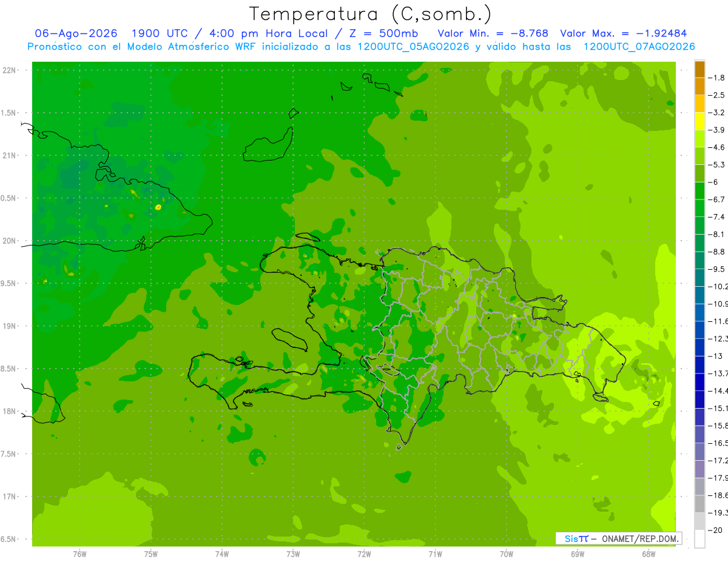The image size is (728, 562).
Task: Click the '69W' longitude label
Action: pos(578,554)
